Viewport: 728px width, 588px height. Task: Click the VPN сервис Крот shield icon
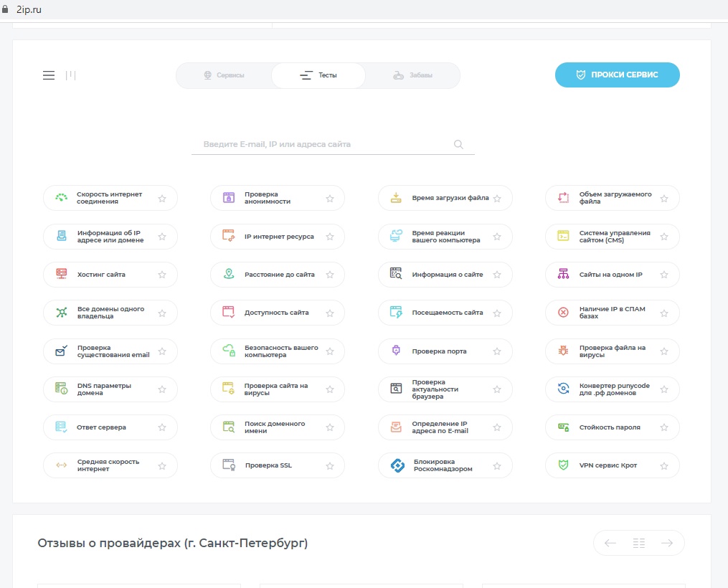tap(564, 465)
